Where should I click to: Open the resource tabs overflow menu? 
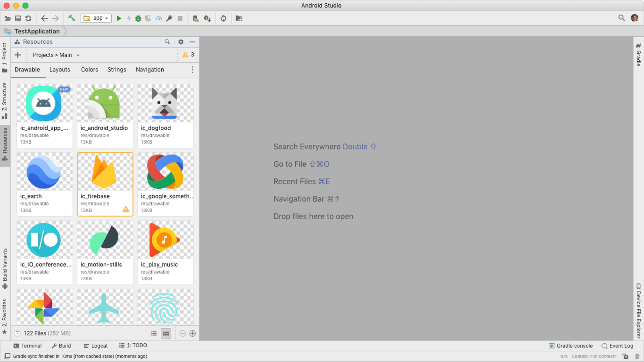192,69
